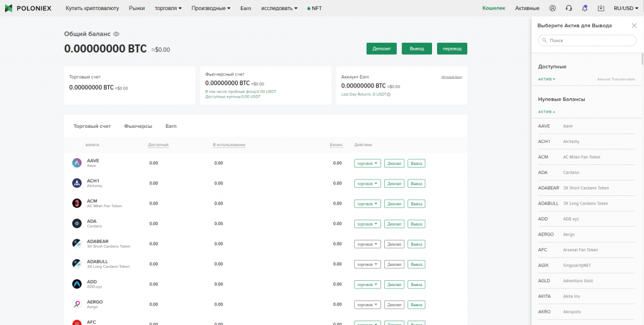
Task: Open the торговля dropdown in the AAVE row
Action: click(368, 163)
